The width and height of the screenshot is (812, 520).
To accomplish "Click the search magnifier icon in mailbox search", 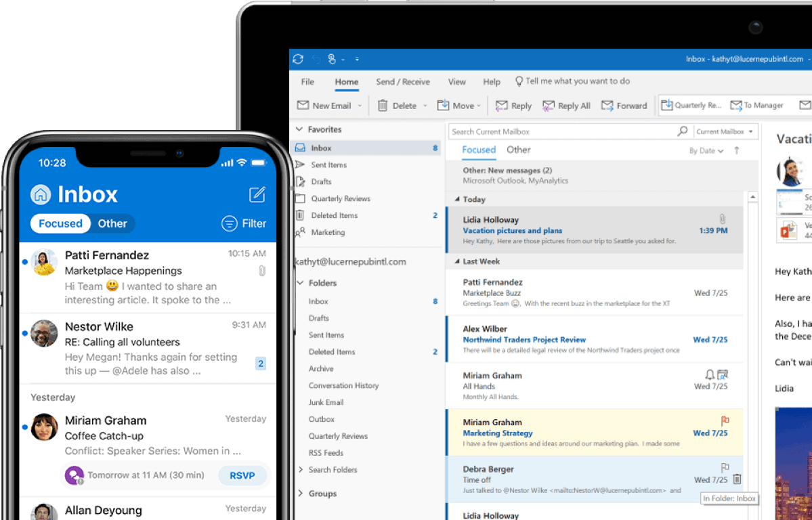I will tap(683, 131).
